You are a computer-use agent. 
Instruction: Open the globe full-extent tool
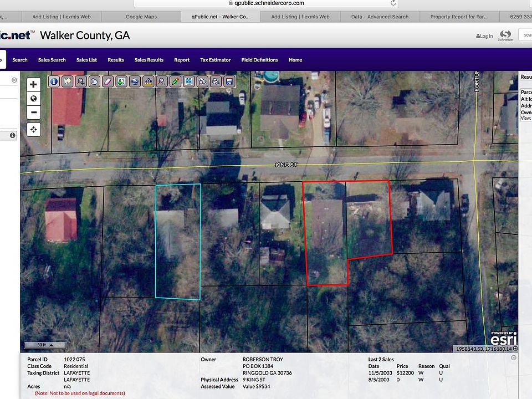pyautogui.click(x=135, y=81)
